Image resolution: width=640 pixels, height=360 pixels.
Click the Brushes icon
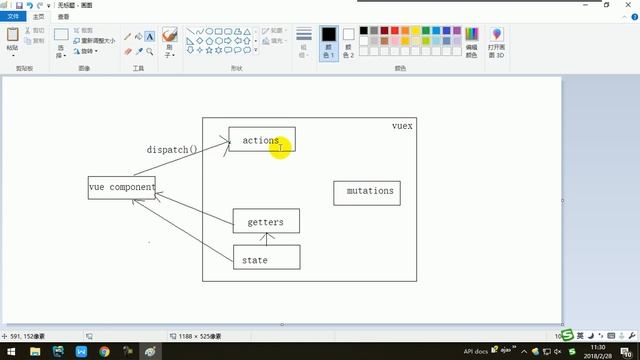point(169,35)
